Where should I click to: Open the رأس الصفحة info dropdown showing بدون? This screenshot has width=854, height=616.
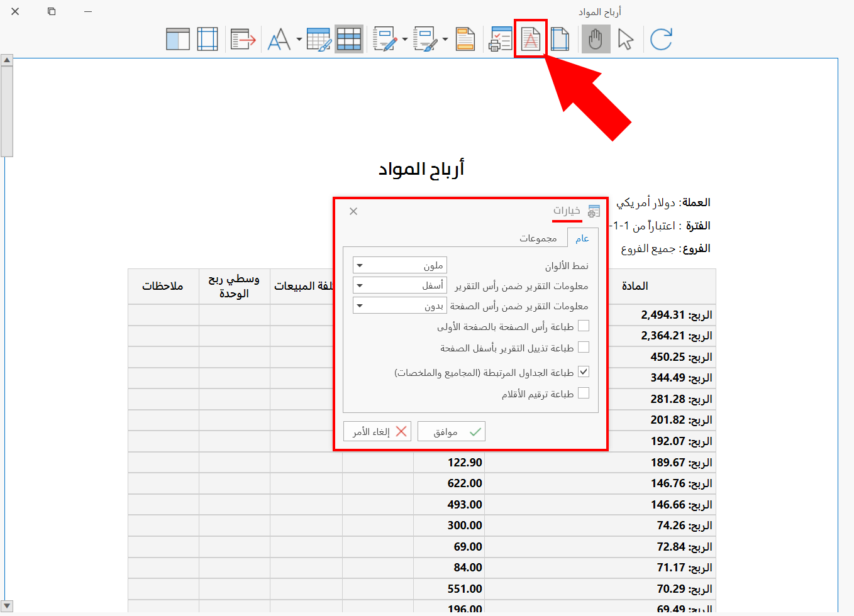[x=400, y=305]
